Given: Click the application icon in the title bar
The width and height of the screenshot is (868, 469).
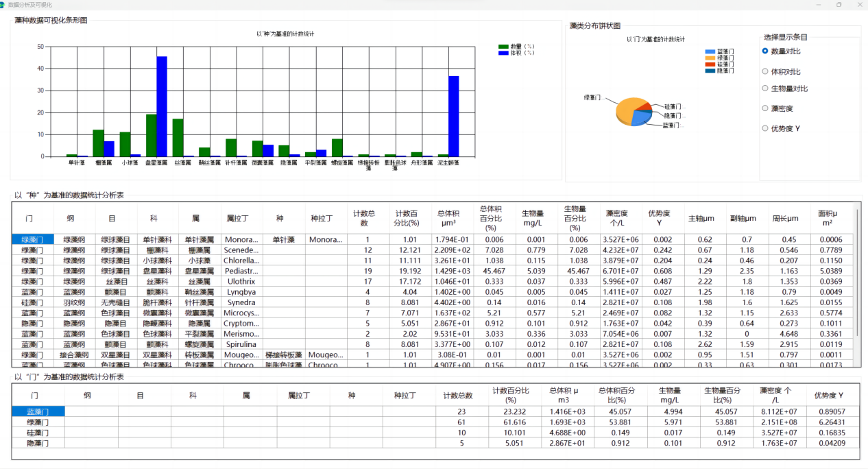Looking at the screenshot, I should click(4, 5).
